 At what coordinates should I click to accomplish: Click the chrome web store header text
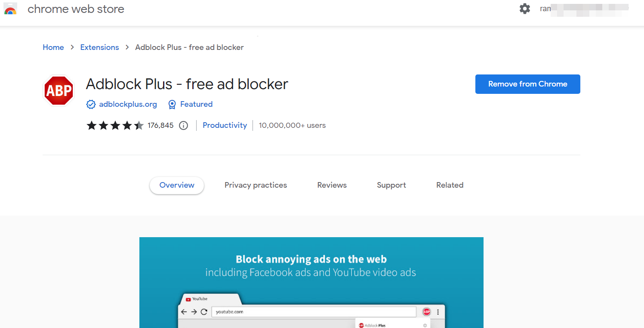tap(76, 9)
